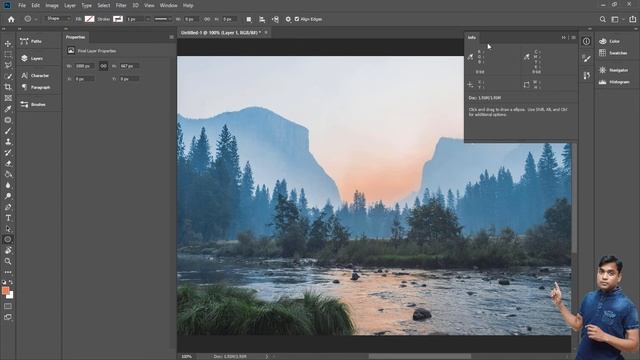Open the Properties panel flyout menu
Image resolution: width=640 pixels, height=360 pixels.
[x=171, y=37]
